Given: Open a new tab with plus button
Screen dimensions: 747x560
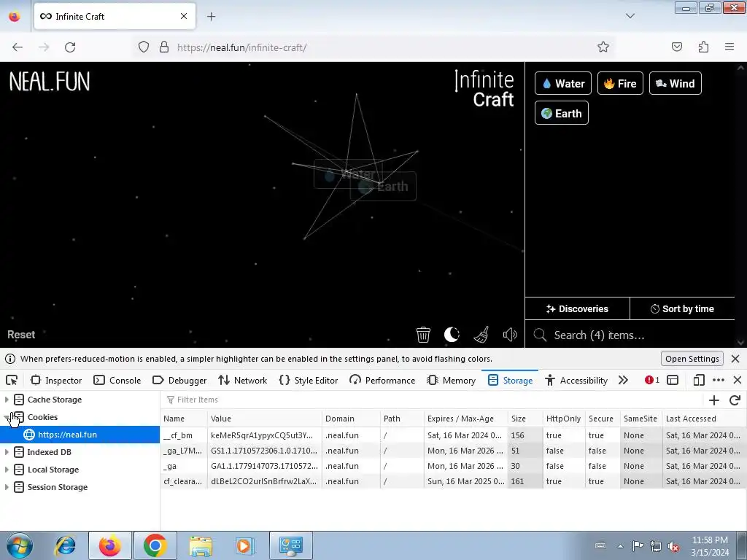Looking at the screenshot, I should click(211, 17).
